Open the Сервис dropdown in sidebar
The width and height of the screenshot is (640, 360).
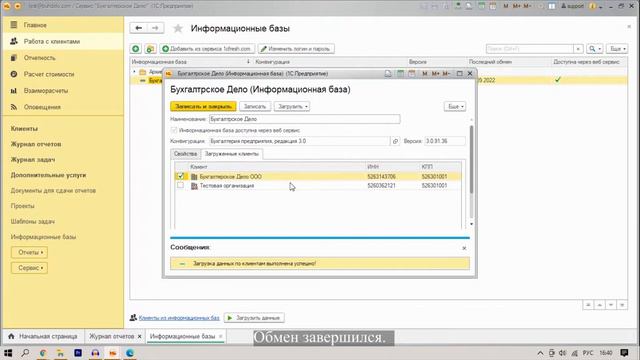coord(29,268)
